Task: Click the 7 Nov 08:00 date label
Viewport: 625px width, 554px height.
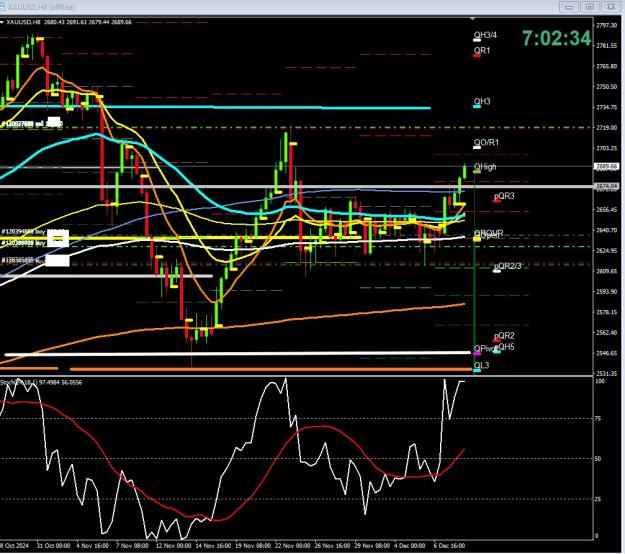Action: 132,546
